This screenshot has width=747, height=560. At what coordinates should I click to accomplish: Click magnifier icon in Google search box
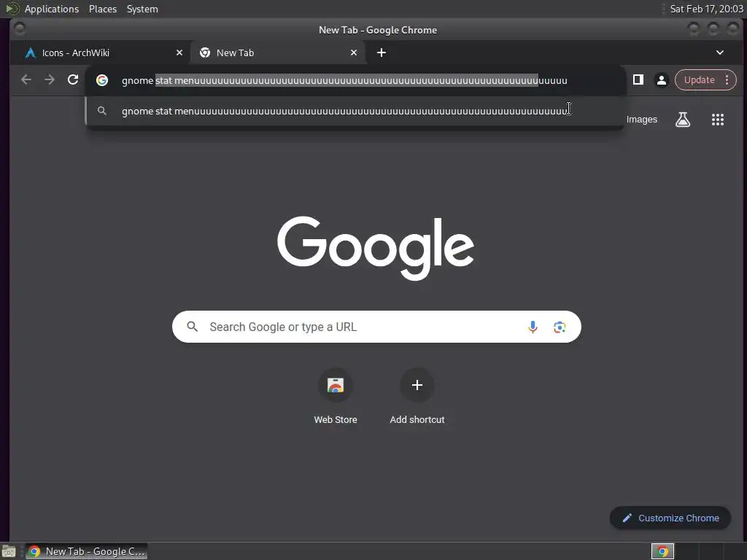point(192,327)
